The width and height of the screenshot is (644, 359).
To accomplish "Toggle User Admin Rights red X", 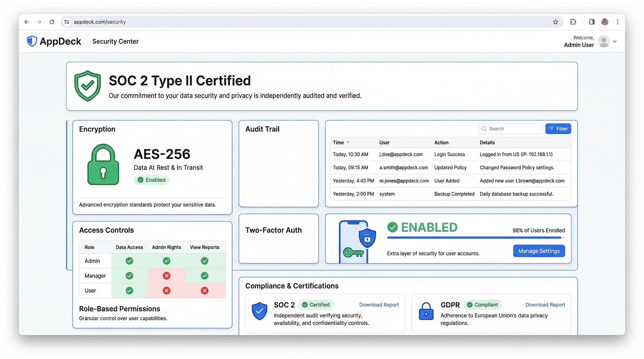I will (x=166, y=290).
